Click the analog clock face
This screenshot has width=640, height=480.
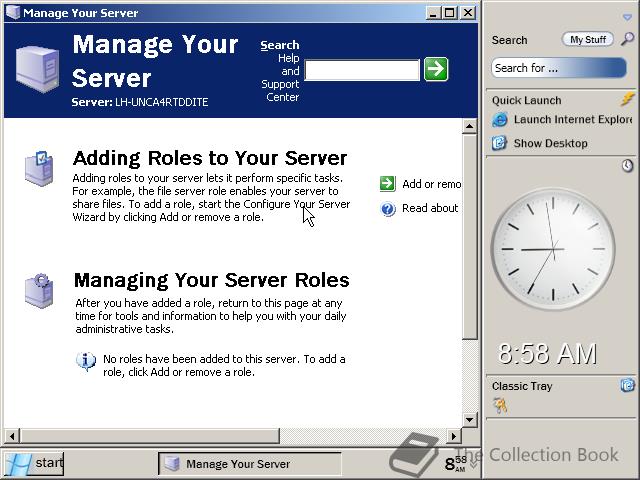pyautogui.click(x=553, y=249)
